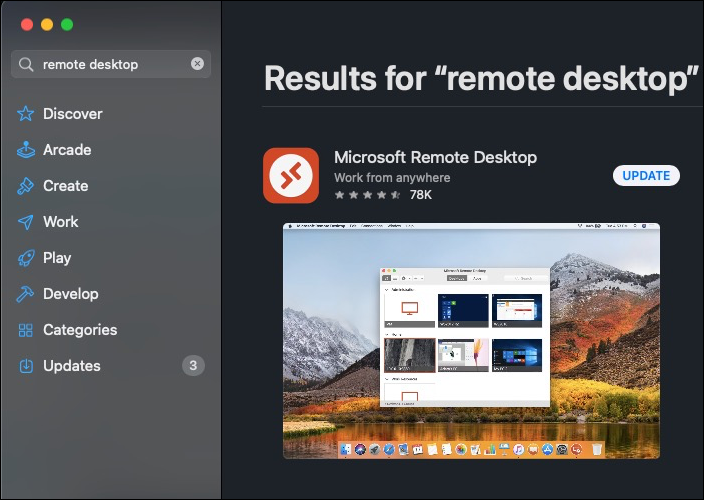Open the Discover star icon in sidebar
Image resolution: width=704 pixels, height=500 pixels.
[26, 114]
